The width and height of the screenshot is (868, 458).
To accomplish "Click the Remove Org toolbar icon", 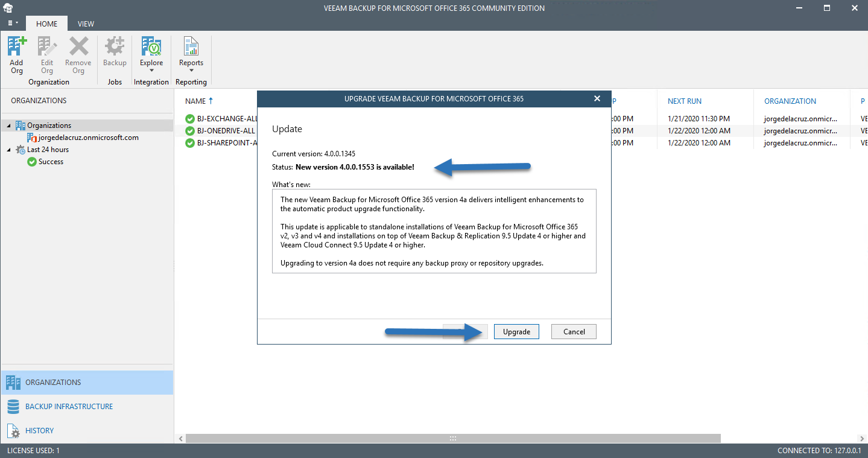I will click(78, 47).
